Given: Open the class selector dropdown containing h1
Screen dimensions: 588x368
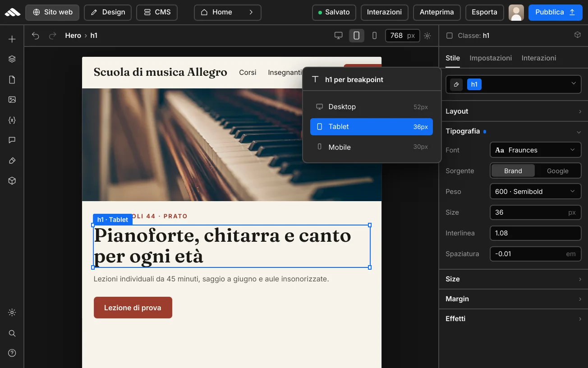Looking at the screenshot, I should (514, 84).
